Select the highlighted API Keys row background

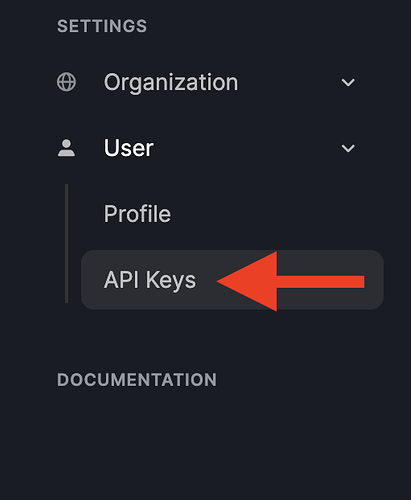point(232,280)
